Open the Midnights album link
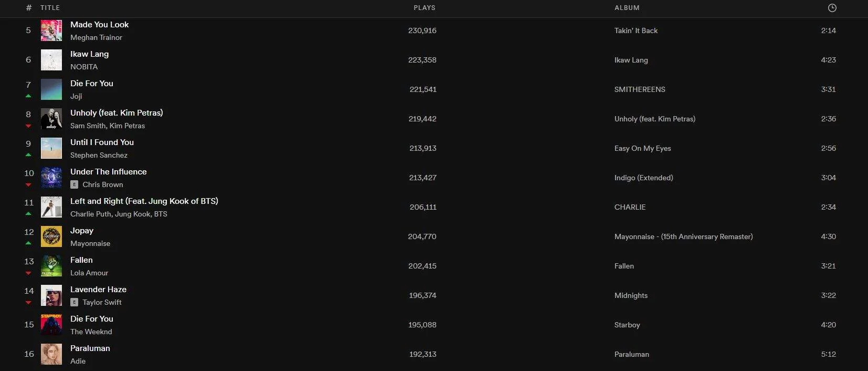The width and height of the screenshot is (868, 371). (x=631, y=295)
